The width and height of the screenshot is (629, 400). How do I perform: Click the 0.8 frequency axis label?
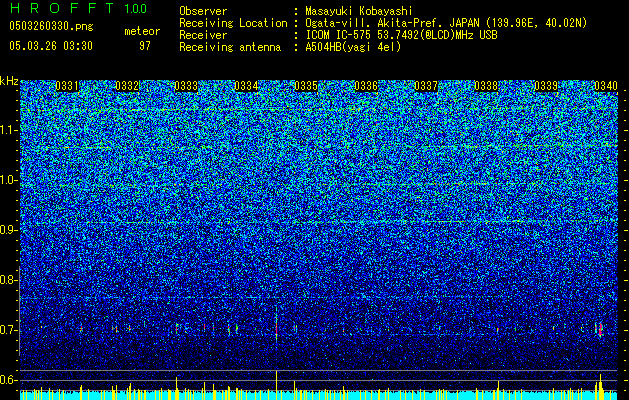point(9,280)
